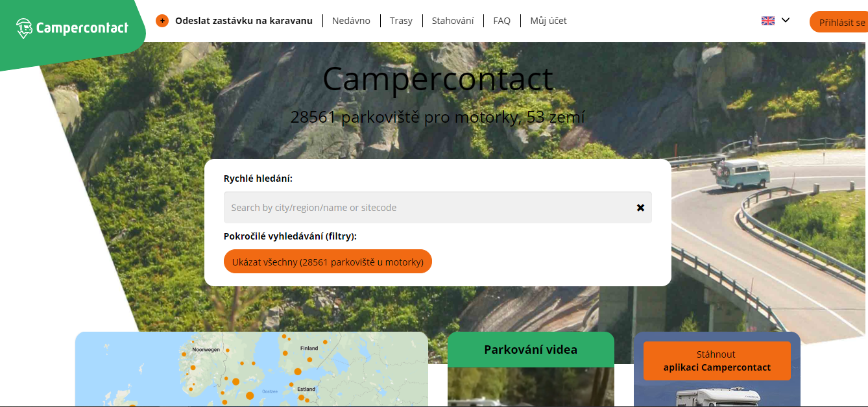Open Trasy menu item
Viewport: 868px width, 407px height.
coord(401,21)
